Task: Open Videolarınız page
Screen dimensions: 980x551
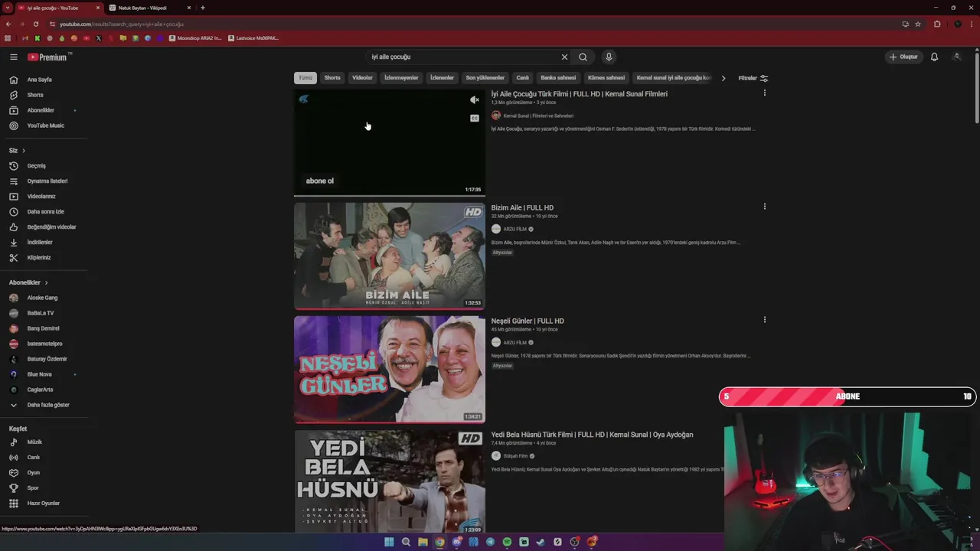Action: (41, 196)
